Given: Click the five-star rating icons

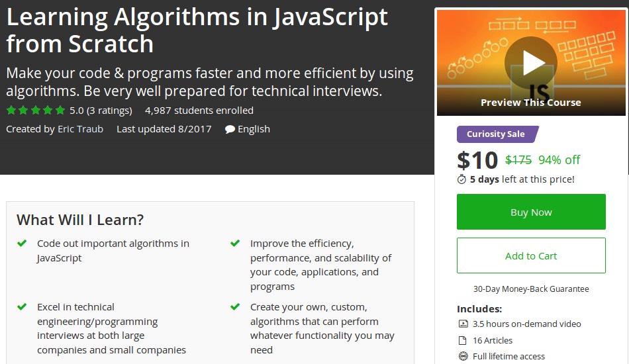Looking at the screenshot, I should coord(36,111).
